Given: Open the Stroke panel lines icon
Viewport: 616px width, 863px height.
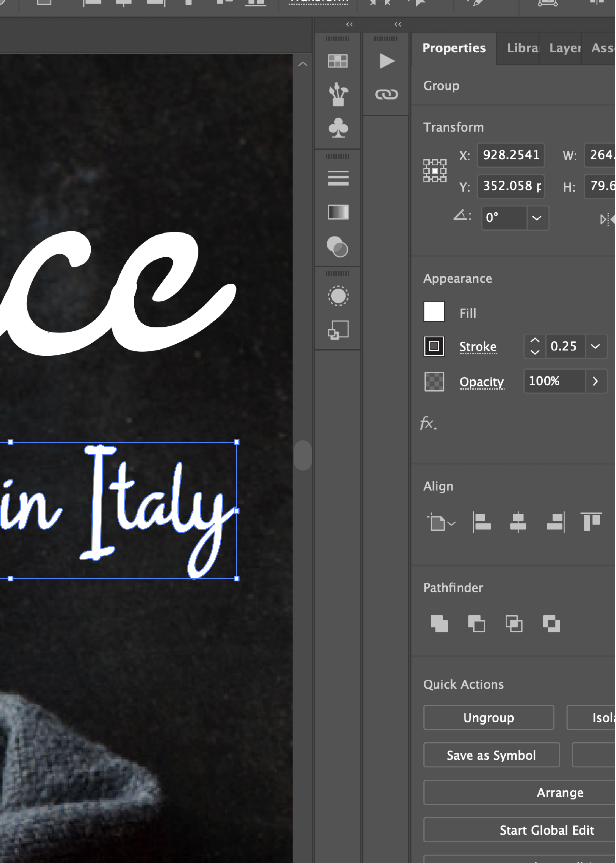Looking at the screenshot, I should (x=338, y=178).
